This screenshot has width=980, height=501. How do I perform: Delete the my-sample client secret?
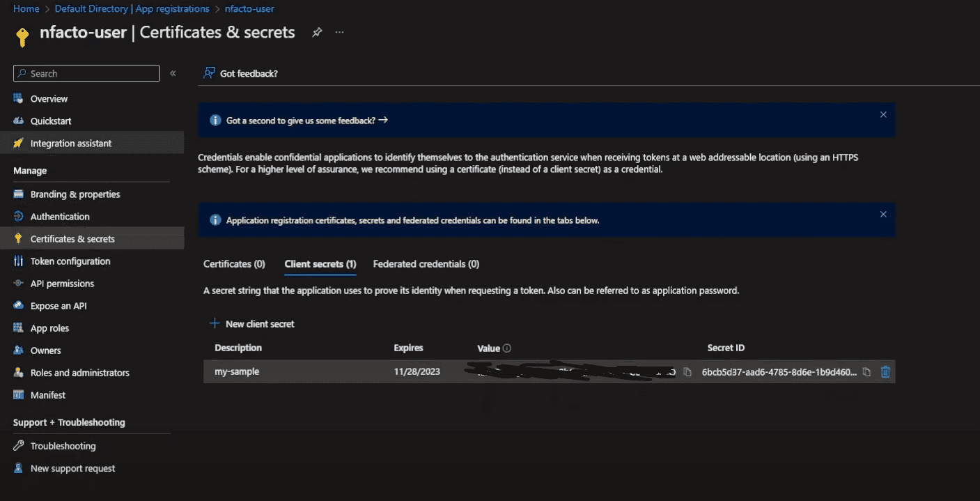coord(885,372)
